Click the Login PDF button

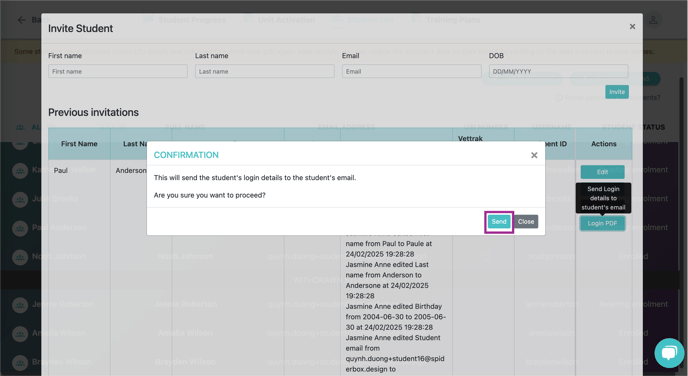click(602, 223)
